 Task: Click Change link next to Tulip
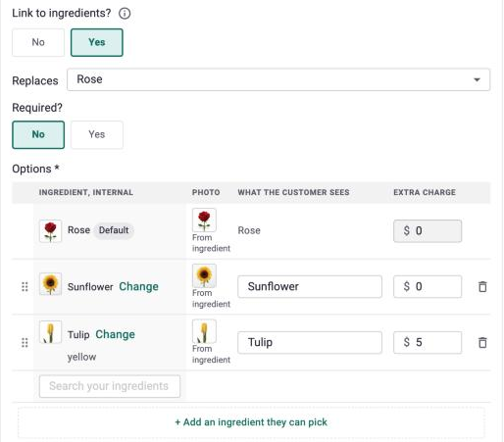point(115,334)
